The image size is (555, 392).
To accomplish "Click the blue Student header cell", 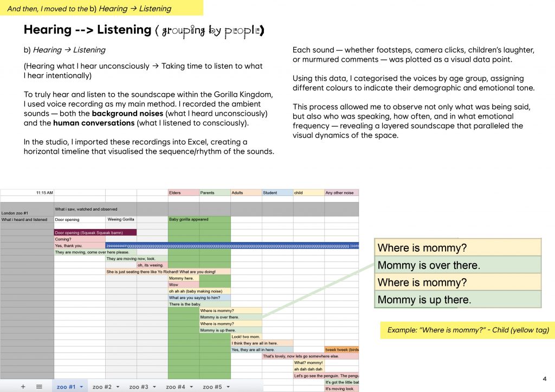I will (277, 192).
